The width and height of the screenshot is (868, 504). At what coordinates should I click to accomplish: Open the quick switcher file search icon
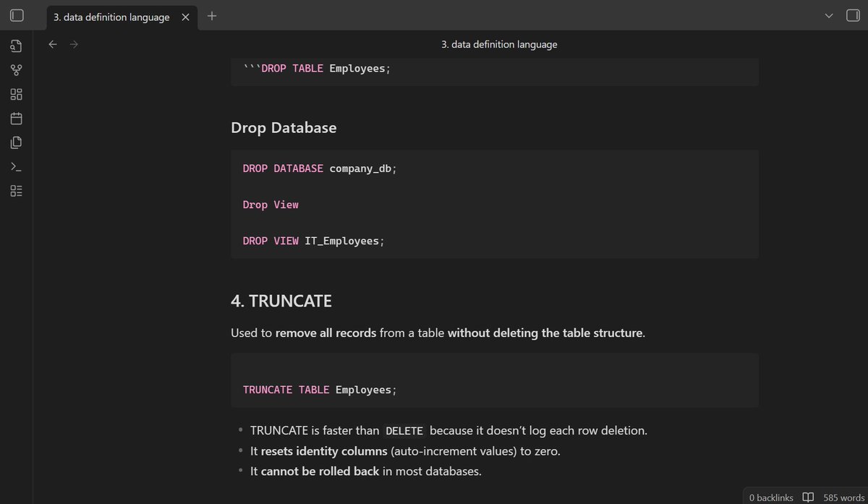[x=16, y=46]
